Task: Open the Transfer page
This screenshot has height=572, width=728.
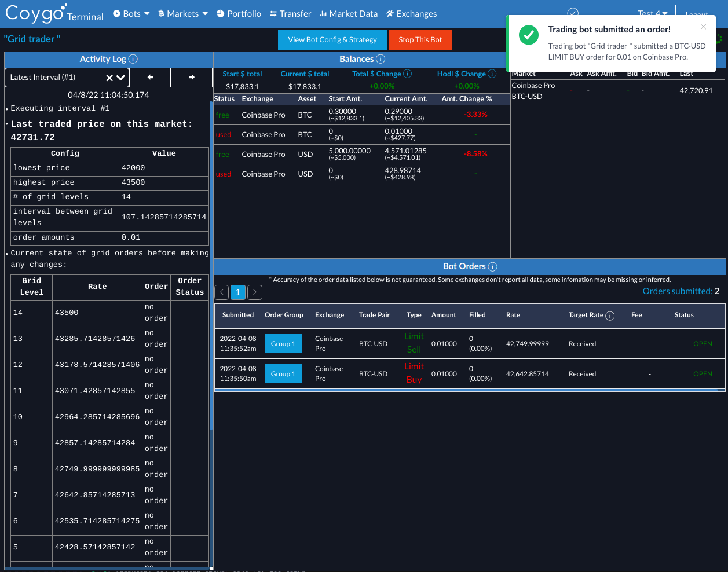Action: [290, 14]
